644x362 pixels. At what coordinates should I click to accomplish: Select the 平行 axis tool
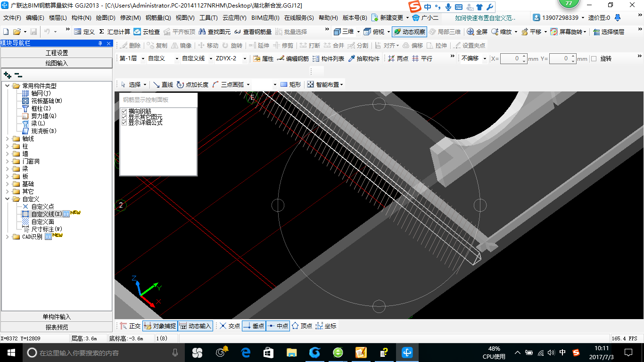tap(422, 58)
